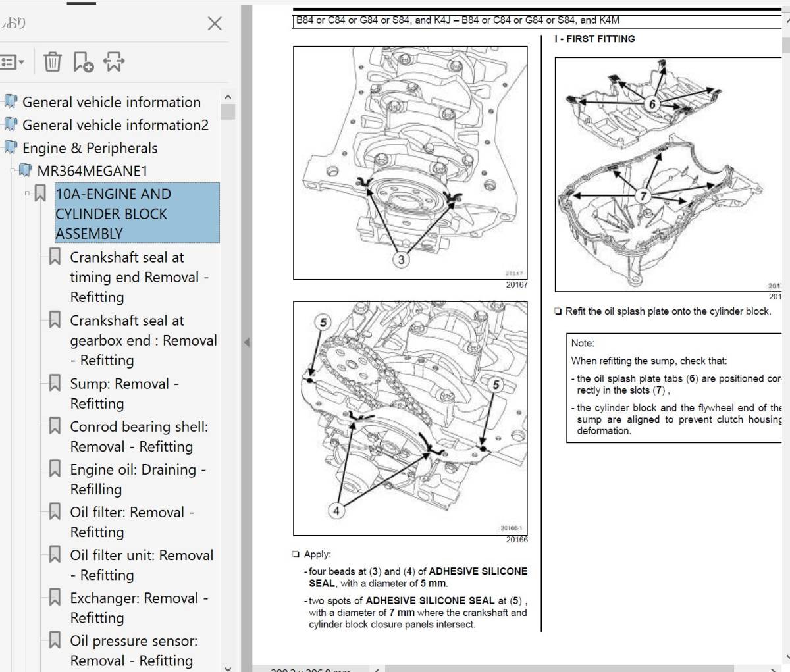
Task: Click bookmark icon beside Engine oil: Draining
Action: (55, 469)
